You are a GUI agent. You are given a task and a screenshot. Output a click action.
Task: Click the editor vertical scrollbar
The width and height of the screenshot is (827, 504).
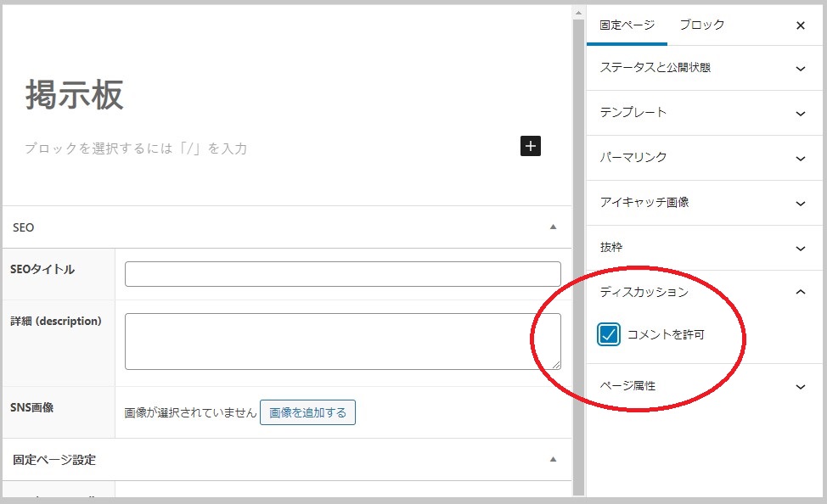[578, 255]
